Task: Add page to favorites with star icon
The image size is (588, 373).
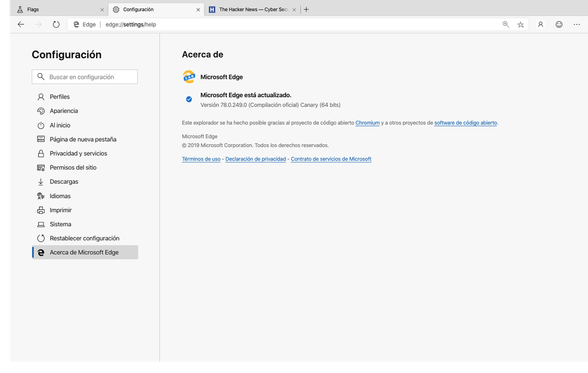Action: coord(520,24)
